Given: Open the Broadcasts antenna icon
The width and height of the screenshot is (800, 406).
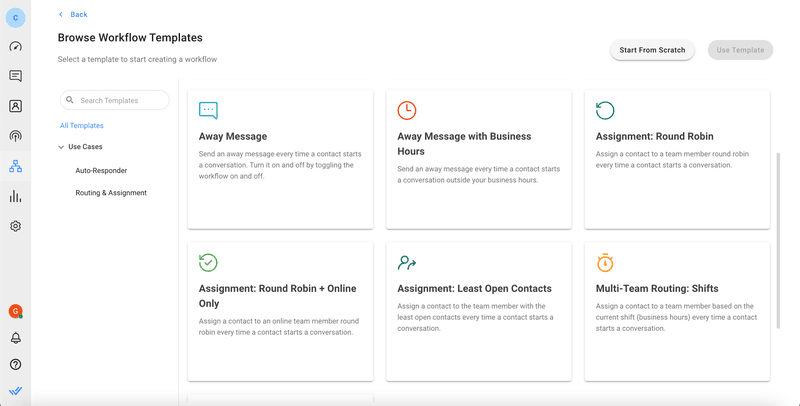Looking at the screenshot, I should pos(15,136).
